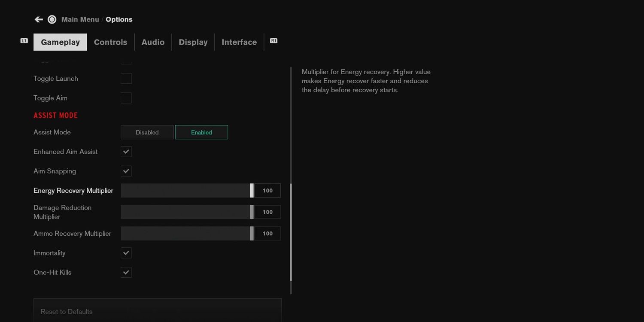Disable the Immortality checkbox
This screenshot has height=322, width=644.
(x=126, y=253)
